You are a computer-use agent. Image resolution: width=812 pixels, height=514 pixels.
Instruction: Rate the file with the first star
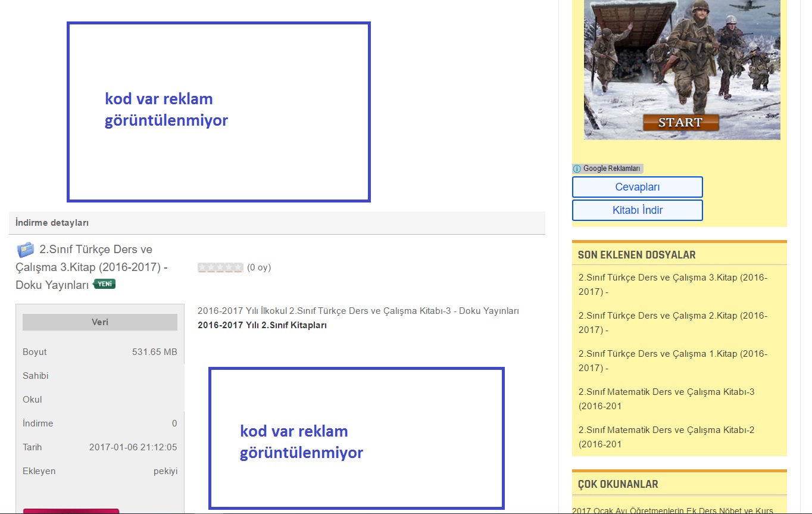tap(202, 267)
